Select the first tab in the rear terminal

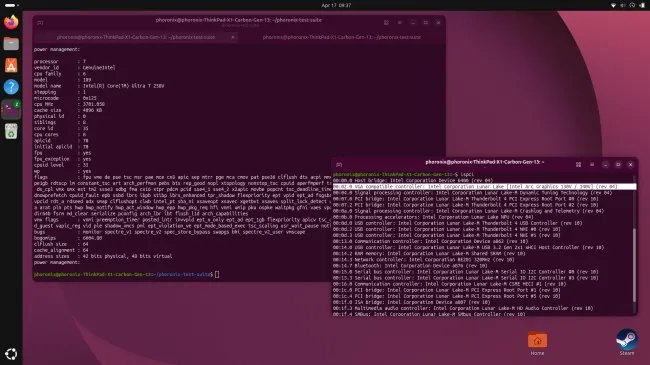click(x=136, y=37)
